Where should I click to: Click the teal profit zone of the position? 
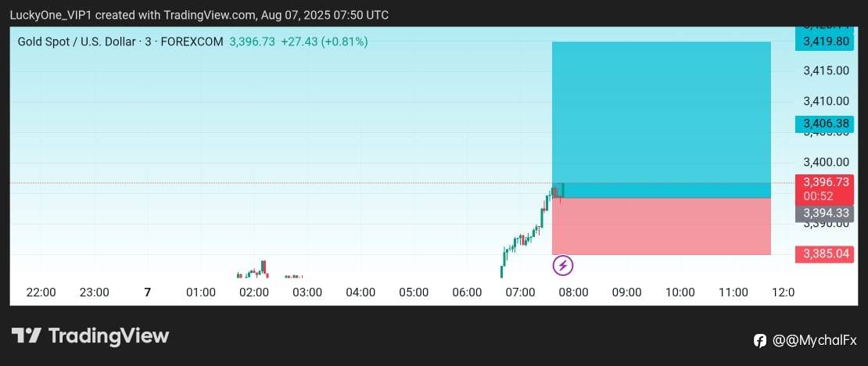(661, 109)
